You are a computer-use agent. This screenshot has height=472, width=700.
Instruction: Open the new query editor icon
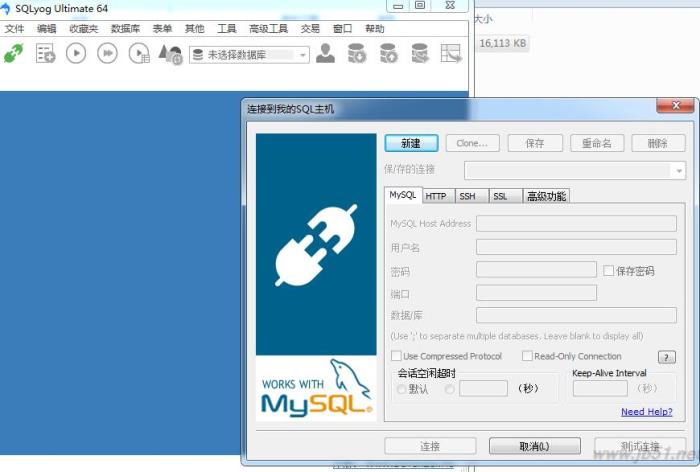tap(45, 54)
